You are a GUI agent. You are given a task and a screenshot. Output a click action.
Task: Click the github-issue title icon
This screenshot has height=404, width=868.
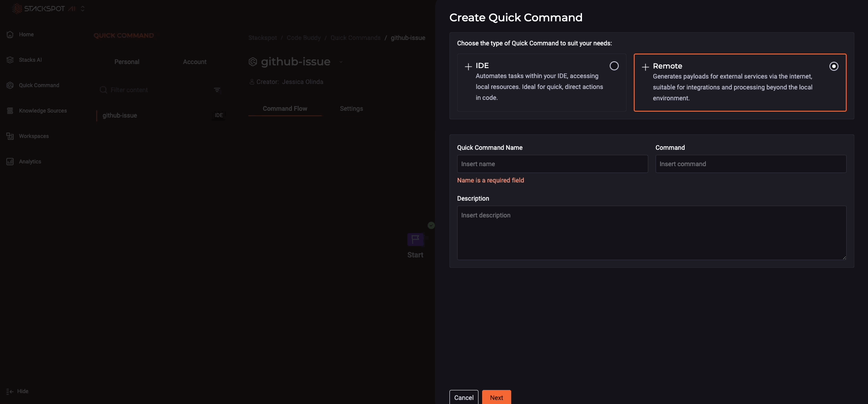pyautogui.click(x=253, y=62)
